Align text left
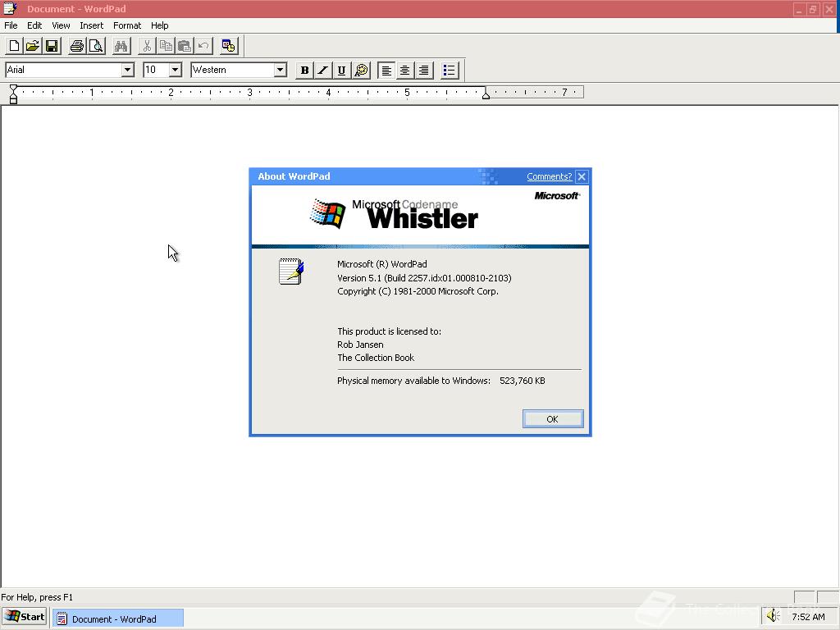The height and width of the screenshot is (630, 840). (x=386, y=71)
